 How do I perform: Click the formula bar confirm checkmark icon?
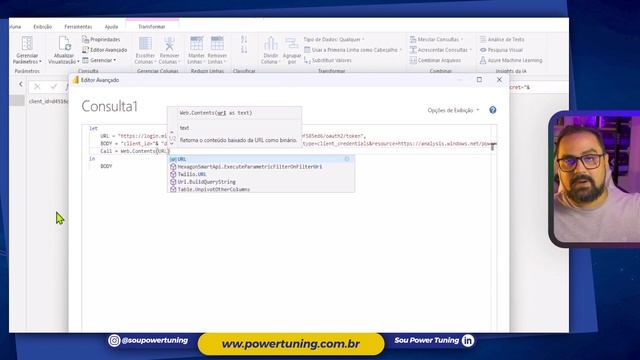click(x=53, y=87)
